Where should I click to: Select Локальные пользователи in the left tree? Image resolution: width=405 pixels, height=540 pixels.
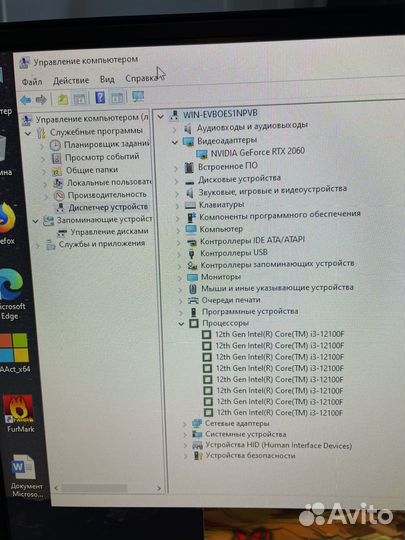pos(109,183)
